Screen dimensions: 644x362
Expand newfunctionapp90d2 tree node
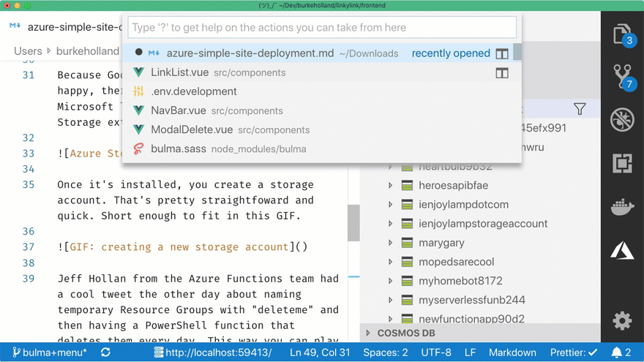click(390, 319)
